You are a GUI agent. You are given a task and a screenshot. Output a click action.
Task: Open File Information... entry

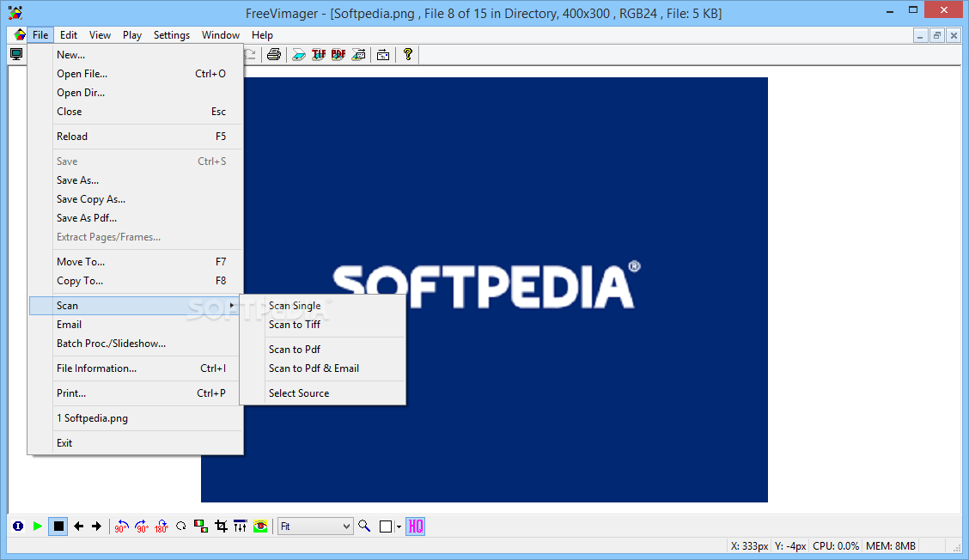pos(136,368)
